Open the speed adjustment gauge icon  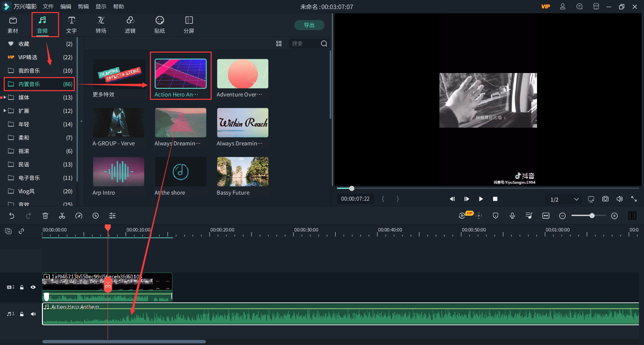pos(79,216)
